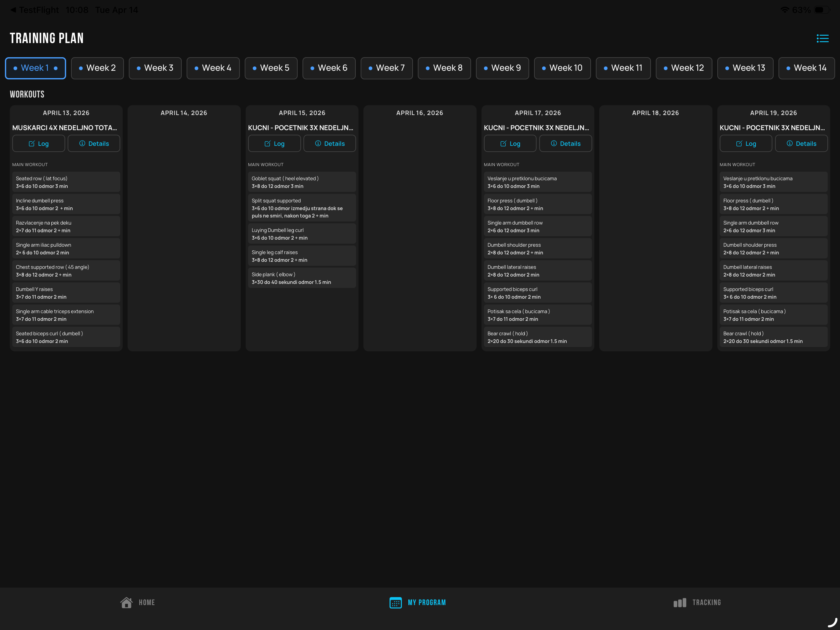Viewport: 840px width, 630px height.
Task: Log the April 13 workout
Action: click(39, 143)
